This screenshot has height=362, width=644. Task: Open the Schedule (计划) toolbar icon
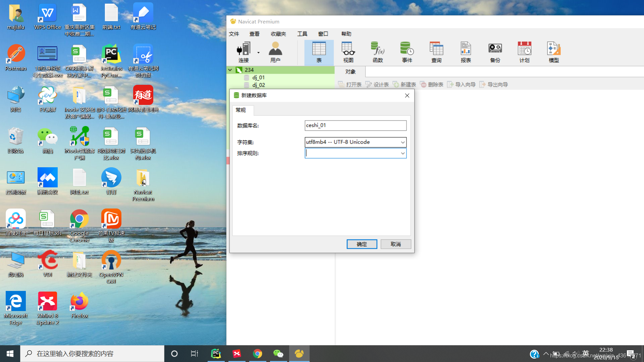pos(524,52)
